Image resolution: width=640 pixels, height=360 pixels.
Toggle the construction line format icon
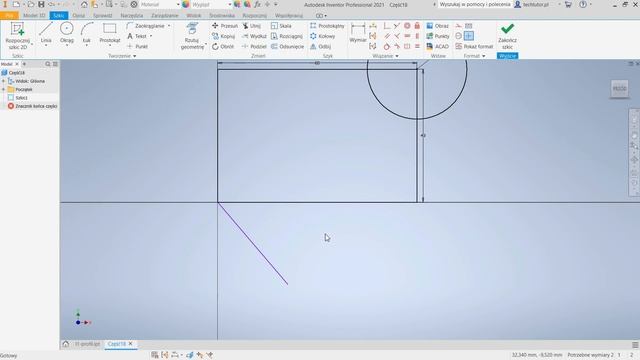pos(459,26)
